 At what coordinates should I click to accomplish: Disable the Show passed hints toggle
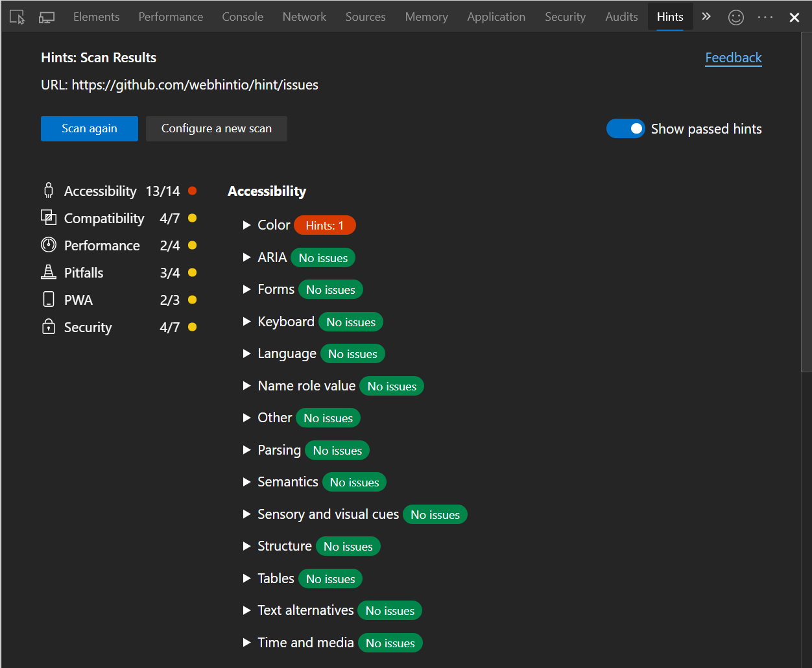[x=625, y=128]
